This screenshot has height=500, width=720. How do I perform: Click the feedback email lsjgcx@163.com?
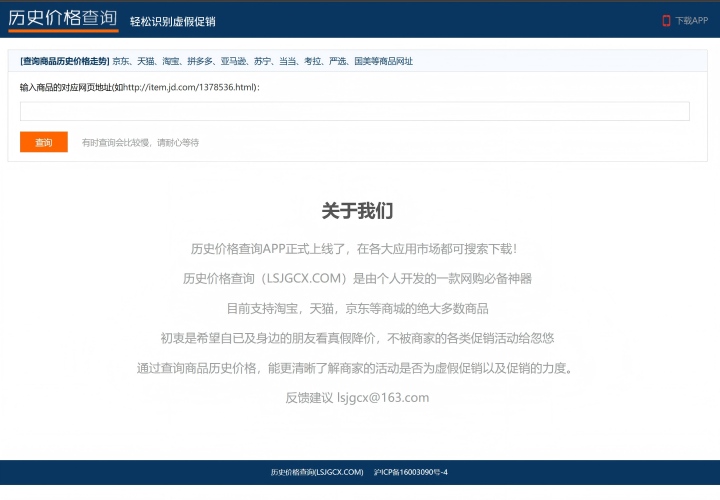coord(383,398)
